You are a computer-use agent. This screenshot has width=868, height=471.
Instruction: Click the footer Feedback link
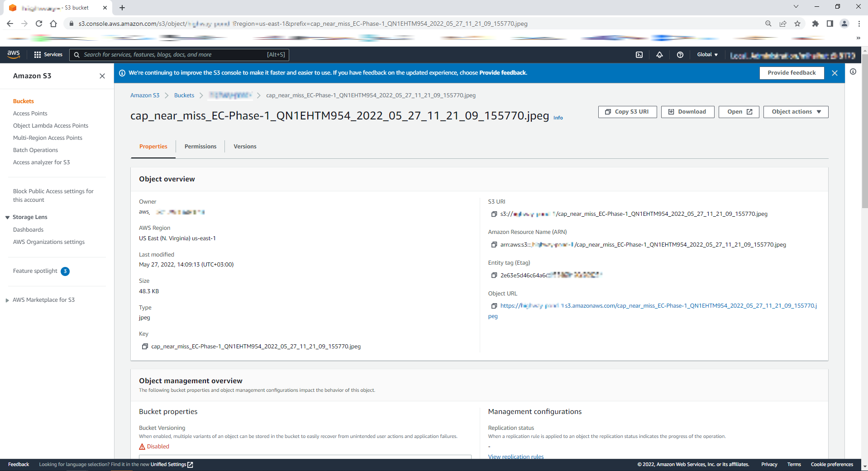(19, 465)
